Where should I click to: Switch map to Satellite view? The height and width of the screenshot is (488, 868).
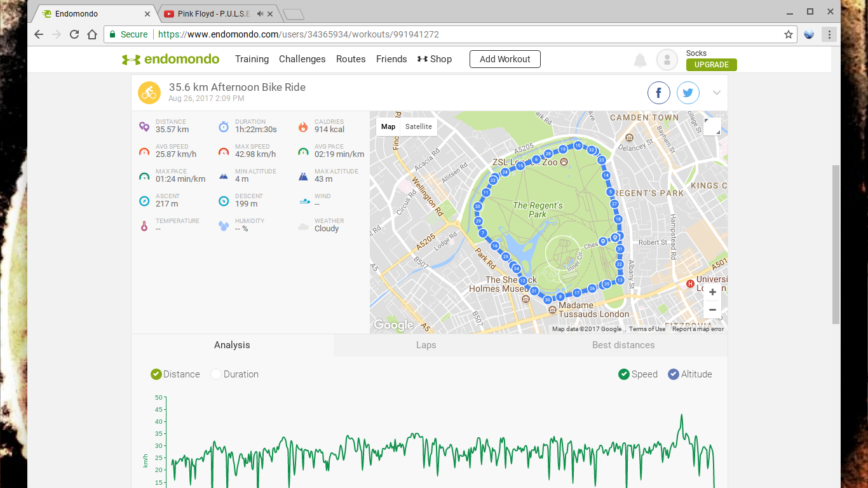tap(419, 126)
